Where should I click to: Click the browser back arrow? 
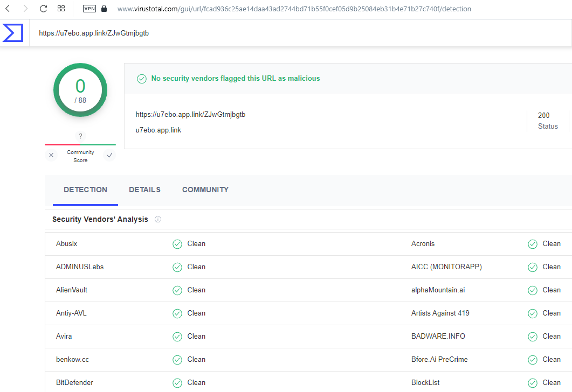[8, 9]
